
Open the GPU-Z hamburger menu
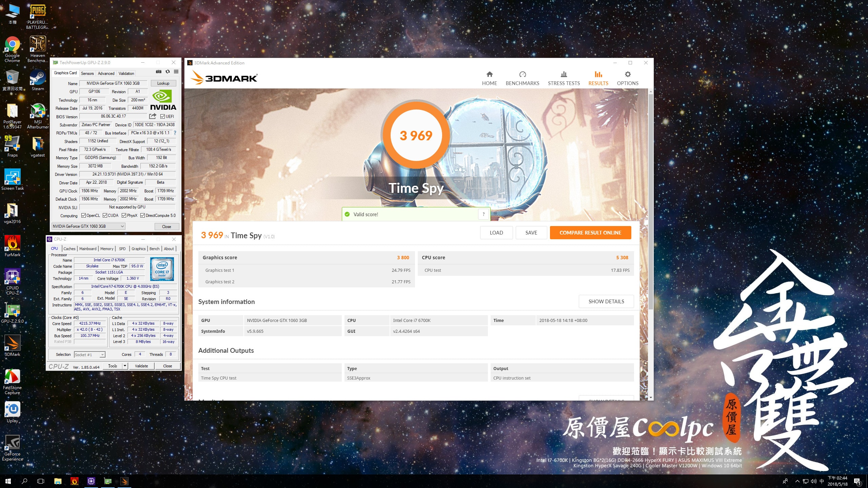(x=176, y=72)
